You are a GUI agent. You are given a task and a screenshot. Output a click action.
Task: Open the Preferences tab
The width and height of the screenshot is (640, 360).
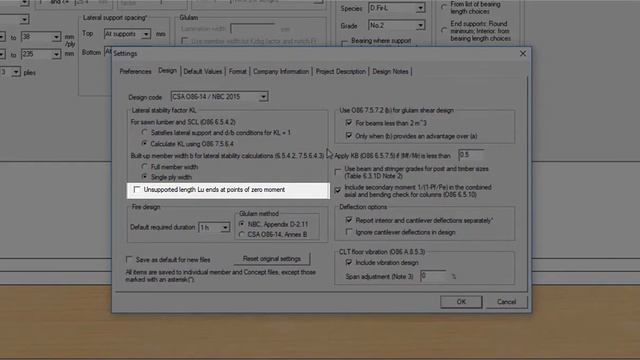135,71
